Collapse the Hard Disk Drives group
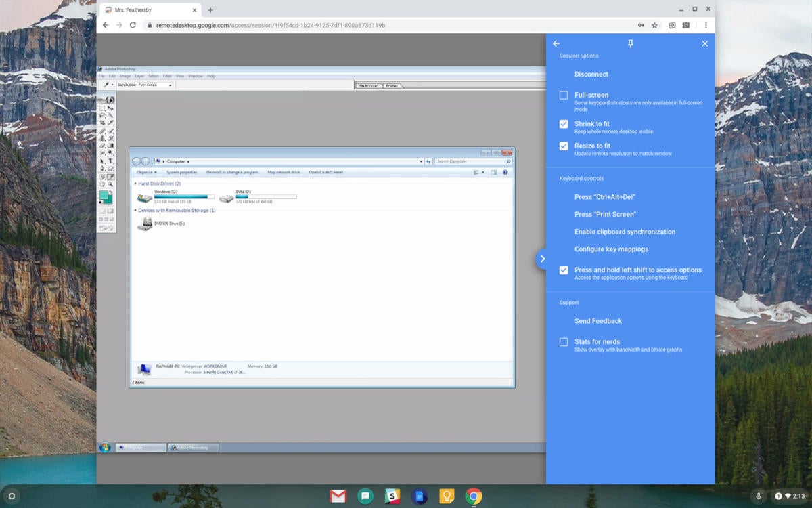 pyautogui.click(x=135, y=184)
